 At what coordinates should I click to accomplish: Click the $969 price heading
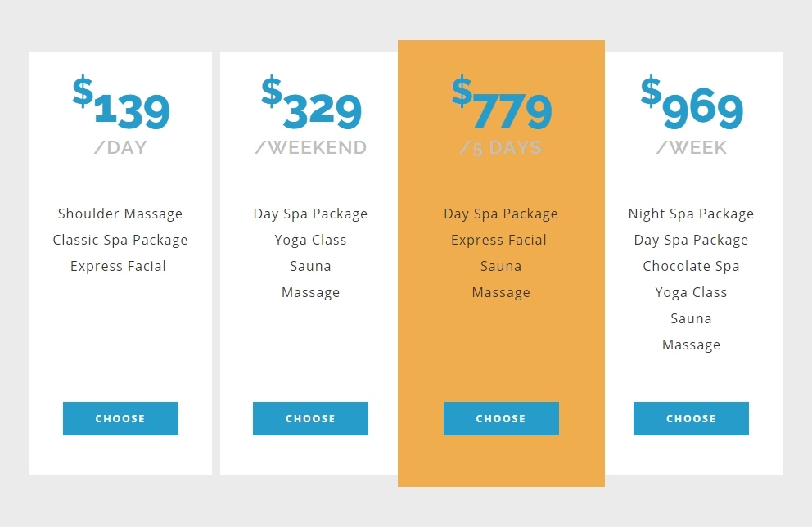click(692, 103)
